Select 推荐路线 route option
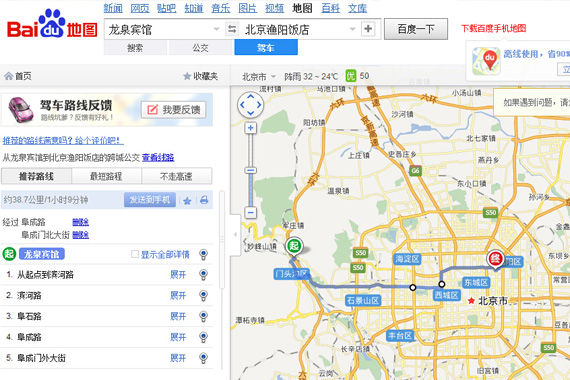 point(36,176)
